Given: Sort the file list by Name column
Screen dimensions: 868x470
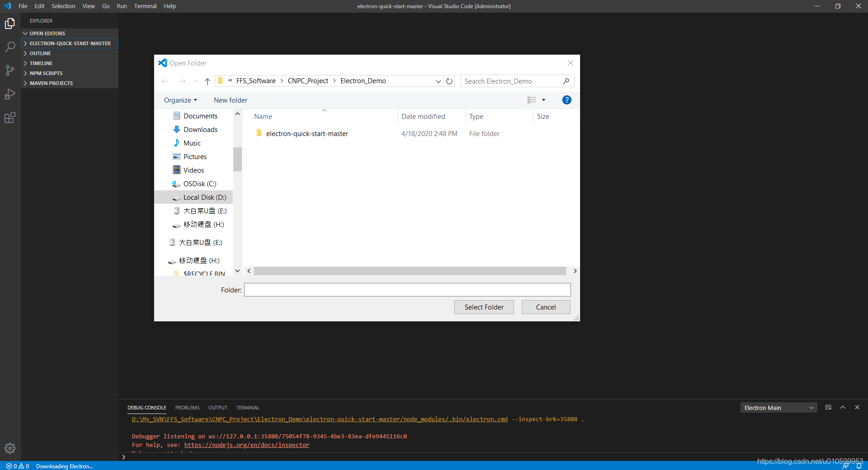Looking at the screenshot, I should point(323,117).
